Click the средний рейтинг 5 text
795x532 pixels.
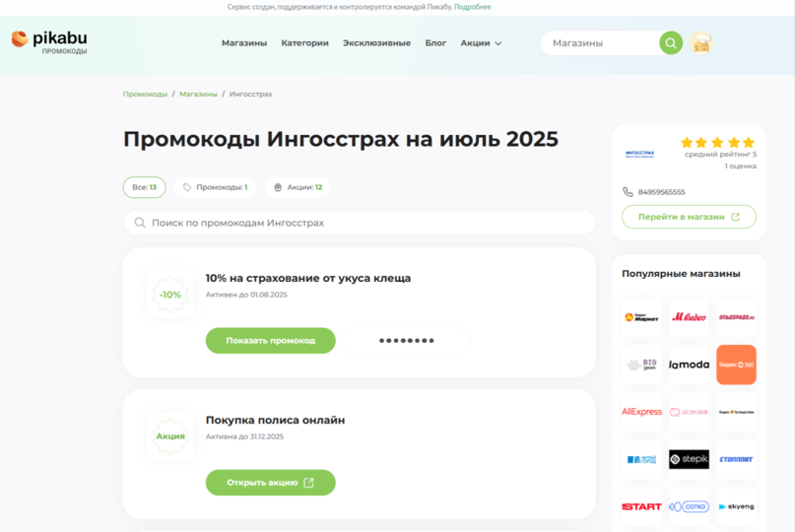(720, 154)
